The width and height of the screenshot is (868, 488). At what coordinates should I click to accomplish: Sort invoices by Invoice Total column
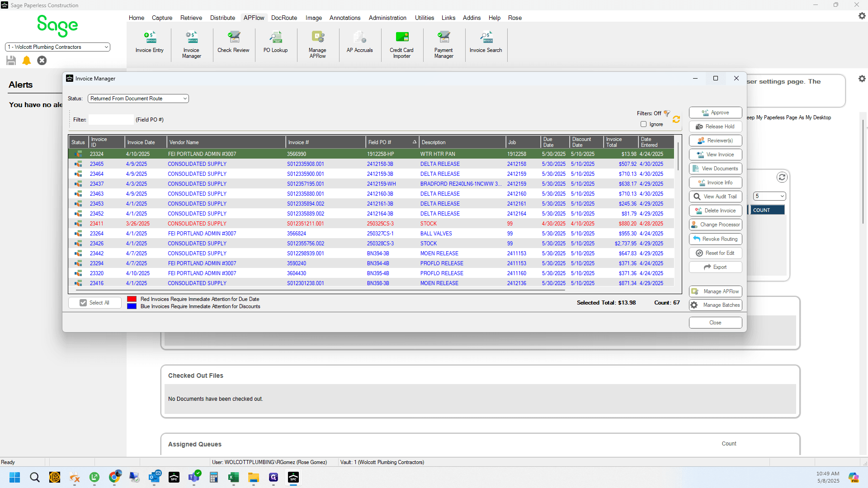(621, 142)
